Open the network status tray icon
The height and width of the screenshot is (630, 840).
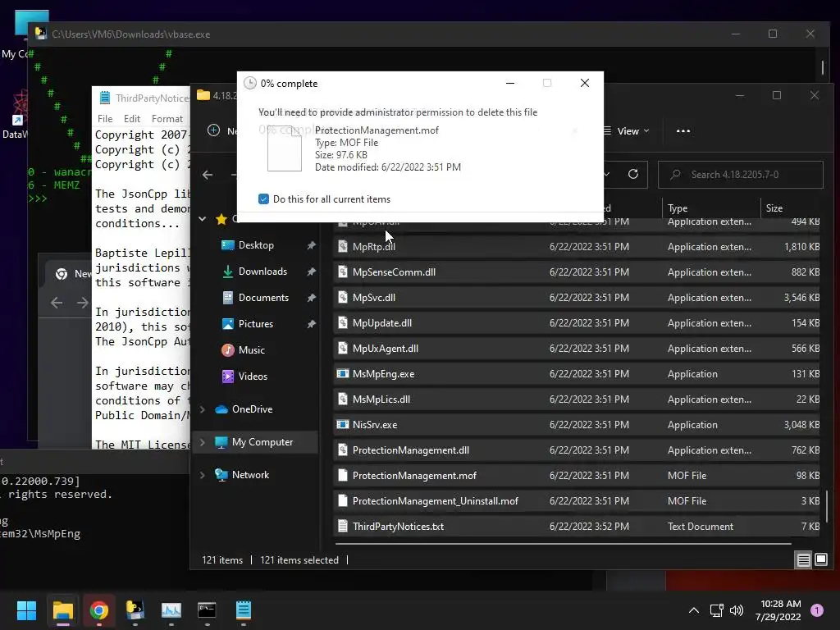coord(716,610)
